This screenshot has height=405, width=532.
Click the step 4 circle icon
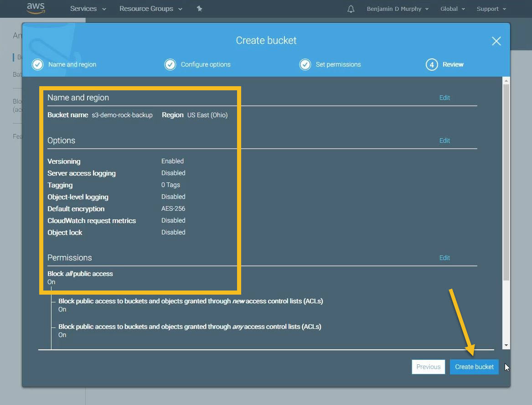pos(432,64)
